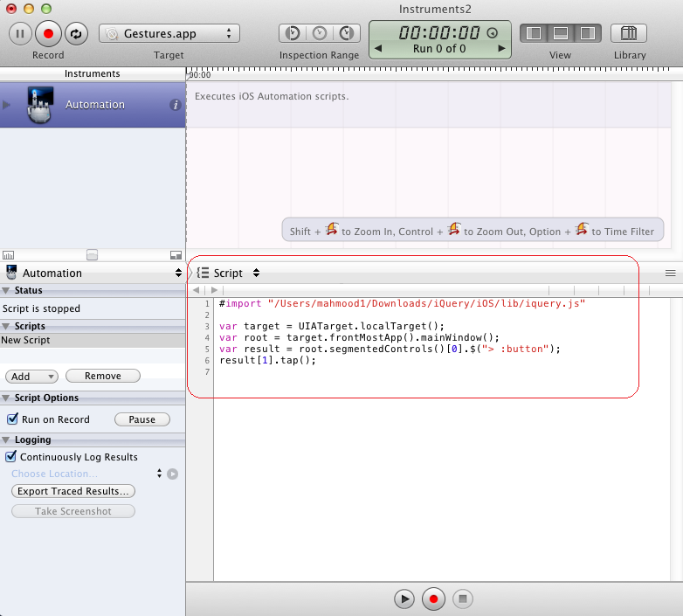The image size is (683, 616).
Task: Uncheck Continuously Log Results
Action: 10,457
